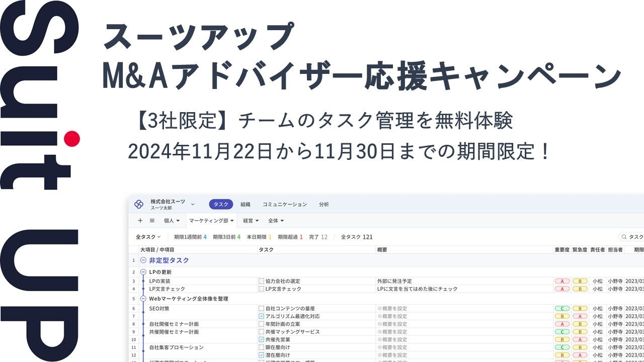
Task: Click the LPに文言を当てはめた後にチェック summary
Action: click(418, 289)
